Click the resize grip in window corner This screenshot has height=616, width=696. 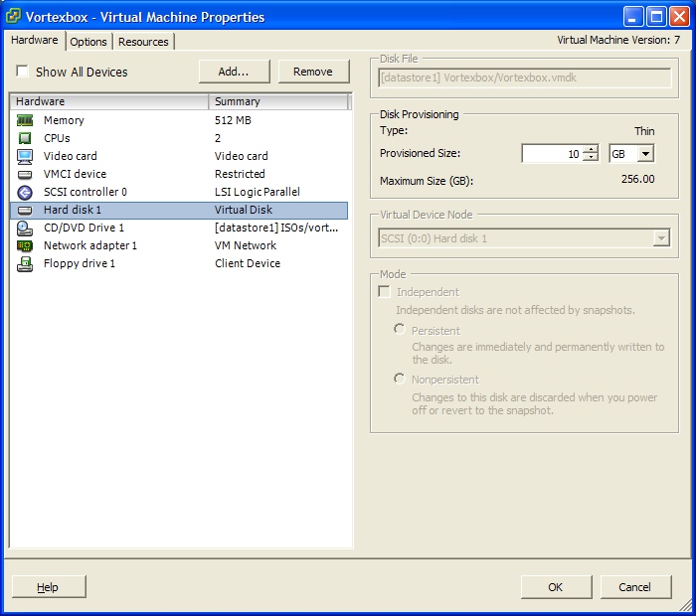pos(686,604)
